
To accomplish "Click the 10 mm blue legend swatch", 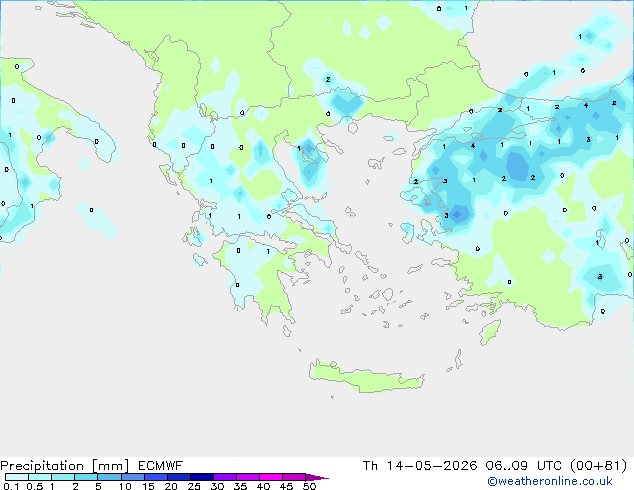I will coord(132,477).
